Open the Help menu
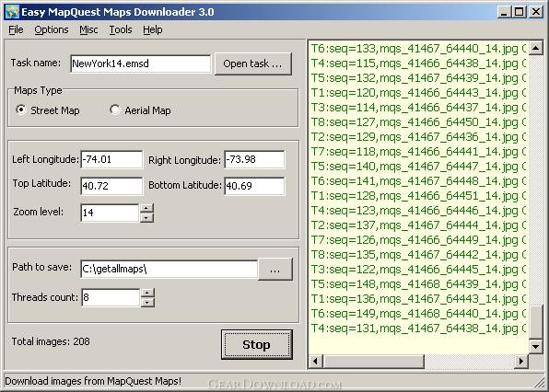This screenshot has height=392, width=549. pyautogui.click(x=152, y=29)
